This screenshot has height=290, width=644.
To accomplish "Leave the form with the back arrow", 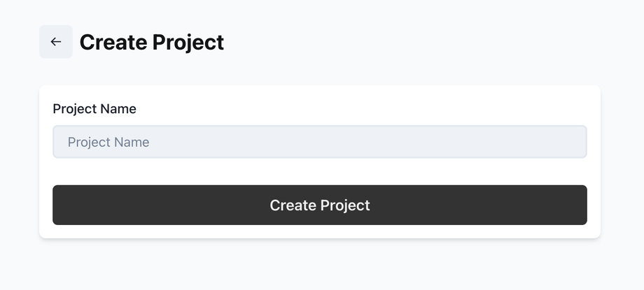I will click(x=56, y=42).
